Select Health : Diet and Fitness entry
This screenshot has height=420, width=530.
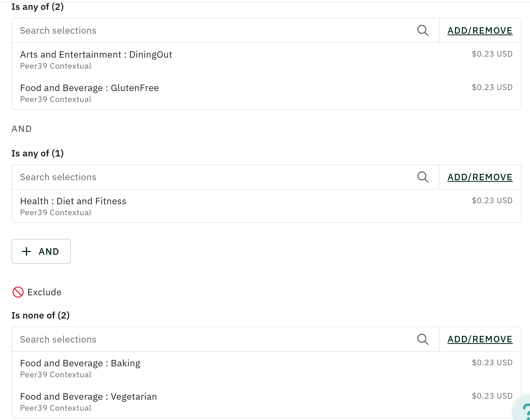(x=73, y=201)
